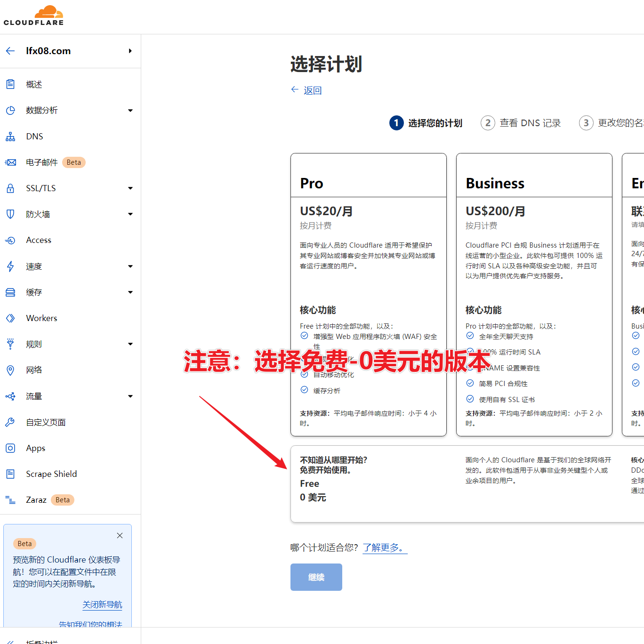644x644 pixels.
Task: Open the lfx08.com site switcher arrow
Action: (x=130, y=51)
